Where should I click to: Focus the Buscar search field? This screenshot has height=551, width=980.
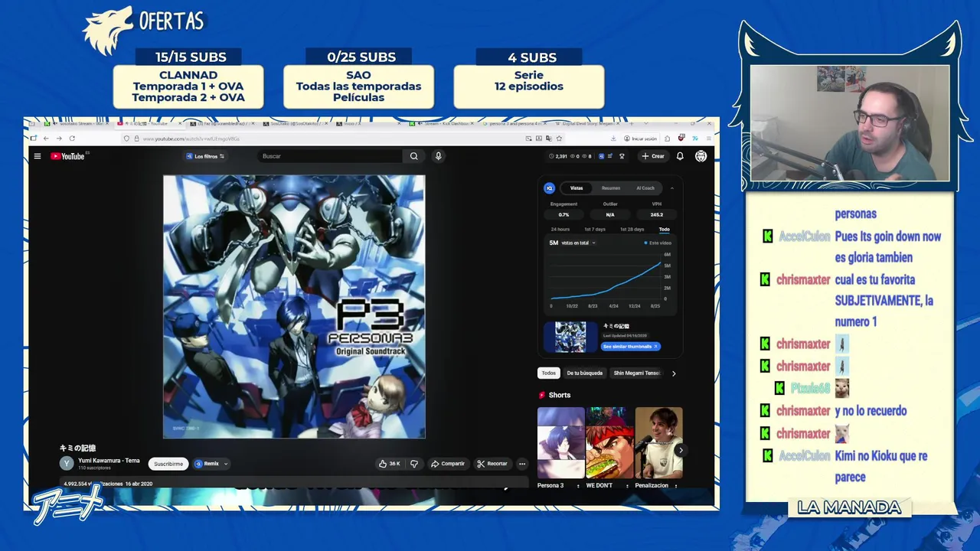coord(329,156)
